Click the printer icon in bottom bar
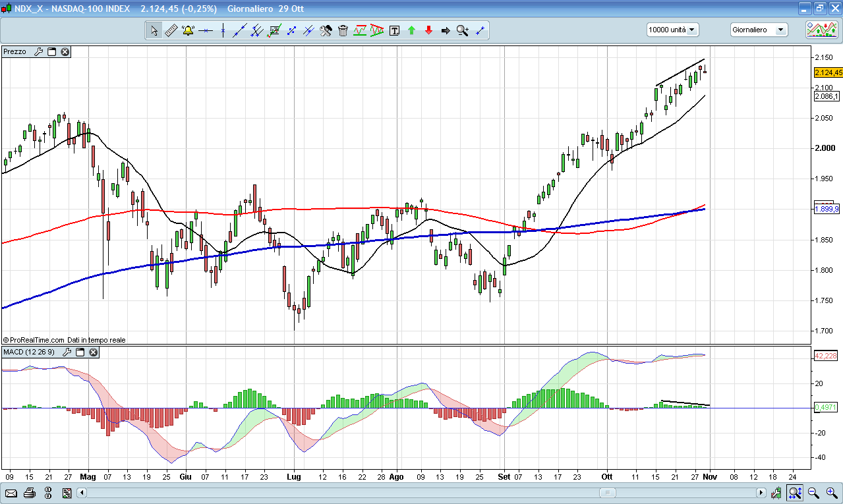 pos(29,493)
